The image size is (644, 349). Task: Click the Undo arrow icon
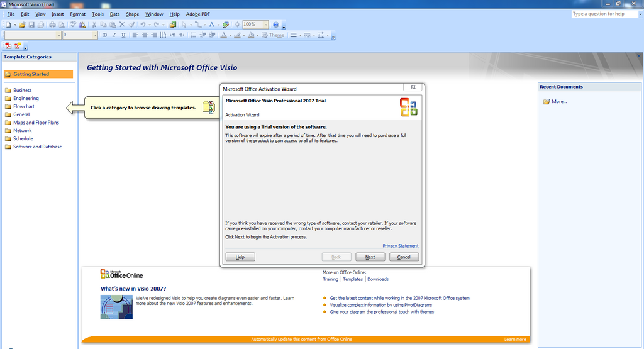point(143,25)
